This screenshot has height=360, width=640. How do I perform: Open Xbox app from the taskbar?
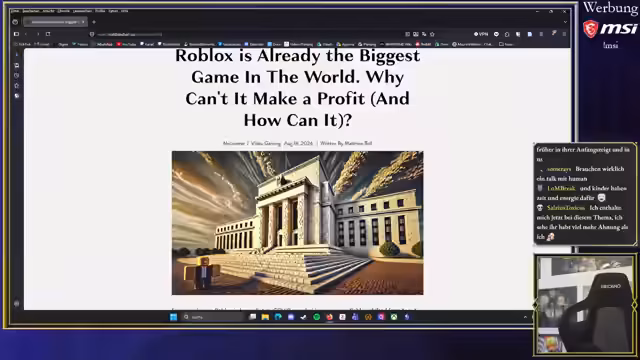click(x=394, y=317)
